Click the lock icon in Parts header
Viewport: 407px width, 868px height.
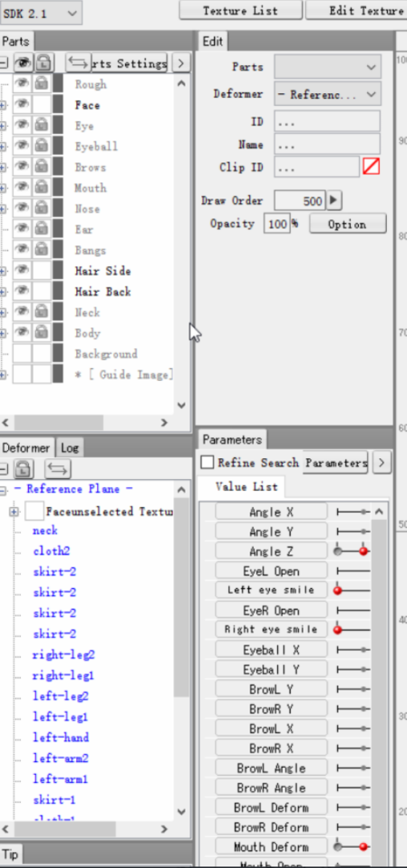(43, 63)
